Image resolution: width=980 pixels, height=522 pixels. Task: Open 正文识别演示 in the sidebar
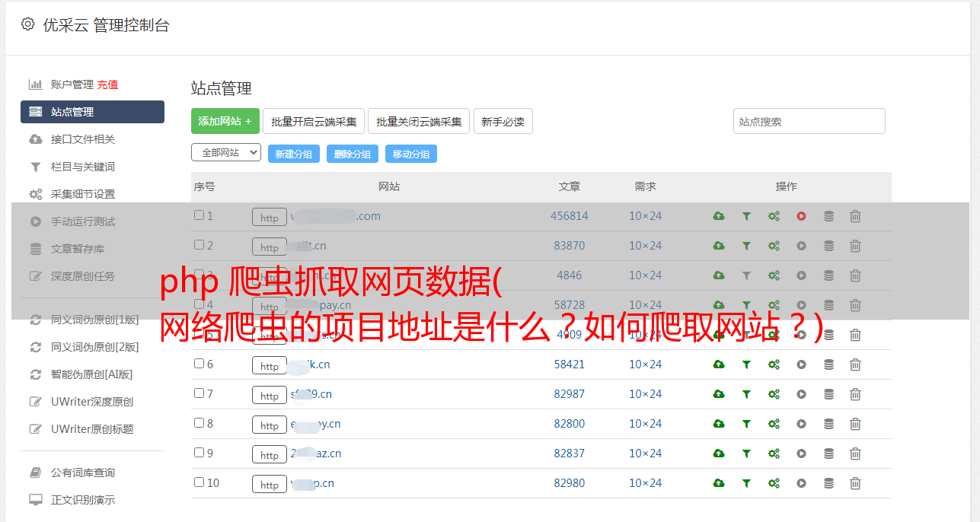coord(83,500)
